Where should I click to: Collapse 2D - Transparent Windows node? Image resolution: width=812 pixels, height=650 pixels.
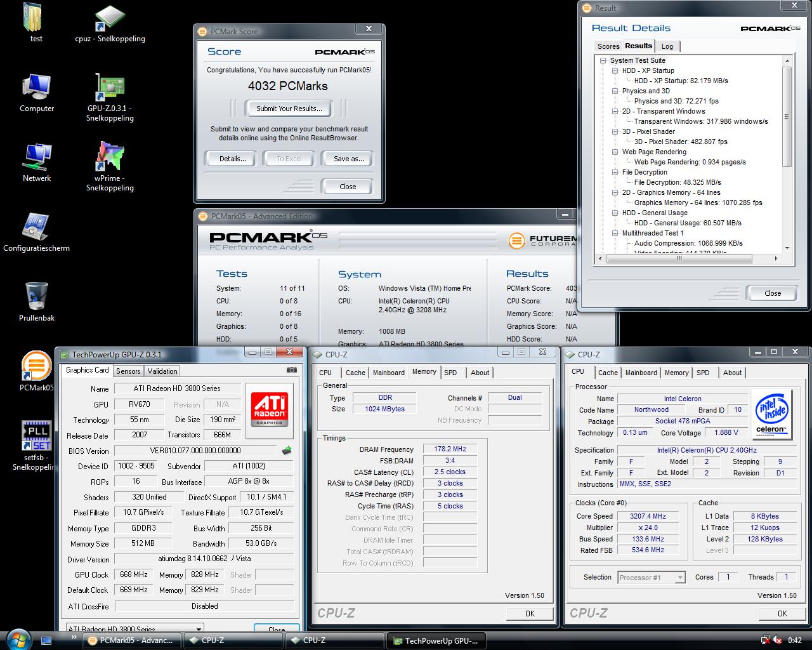[615, 111]
